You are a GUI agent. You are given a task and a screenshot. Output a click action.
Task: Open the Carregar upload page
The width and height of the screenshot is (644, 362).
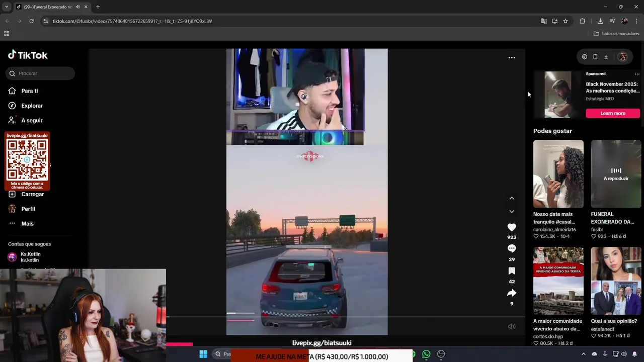point(32,194)
